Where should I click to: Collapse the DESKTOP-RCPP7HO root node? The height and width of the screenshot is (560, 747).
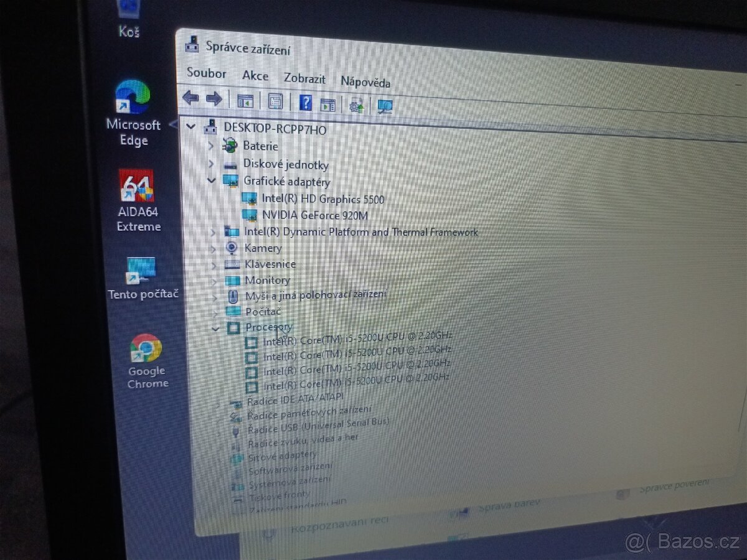(x=190, y=126)
